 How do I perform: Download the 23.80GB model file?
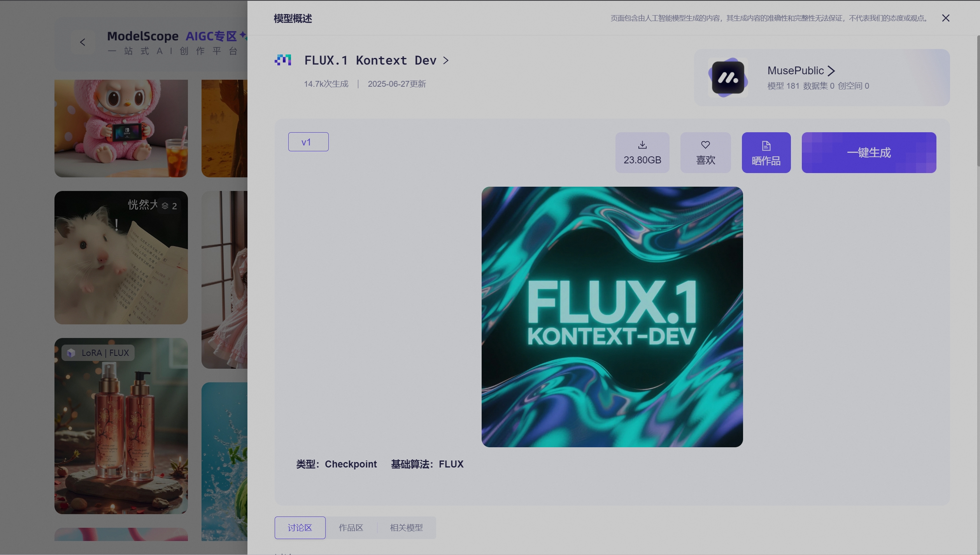pos(642,152)
